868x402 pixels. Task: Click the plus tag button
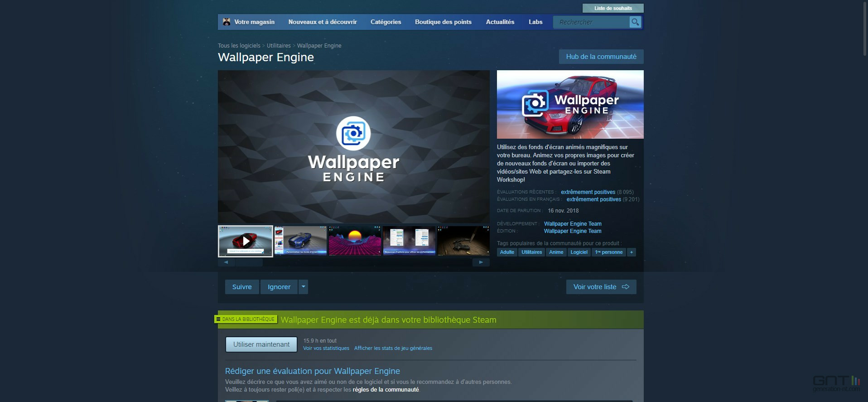tap(632, 252)
